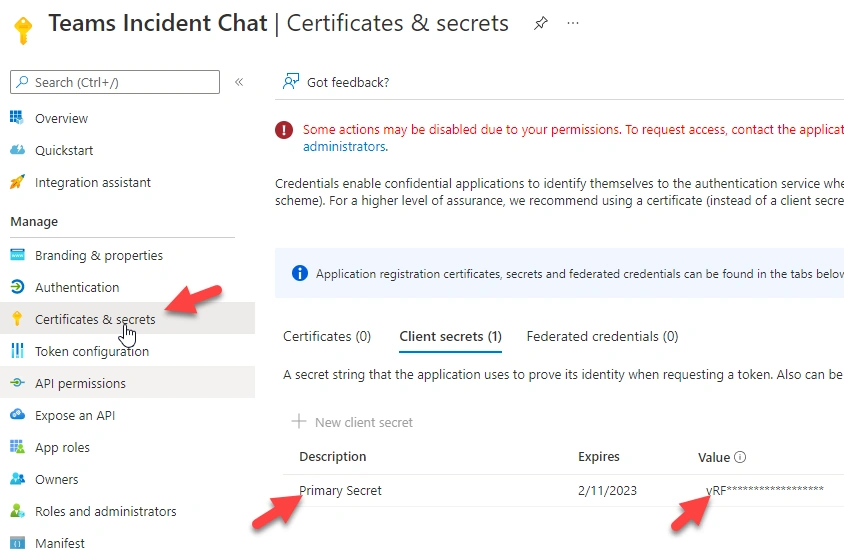Open Branding & properties from the sidebar
The image size is (844, 554).
tap(128, 255)
